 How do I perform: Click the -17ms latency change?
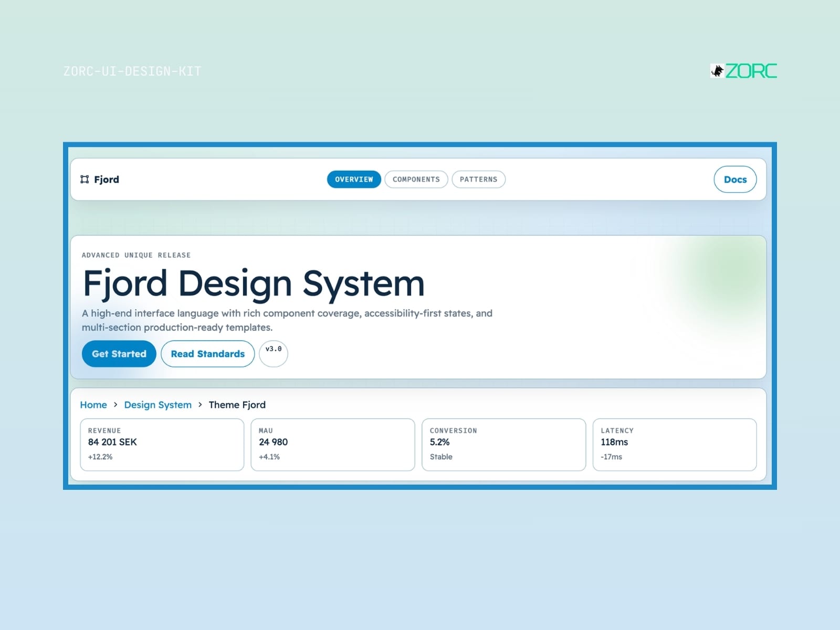612,457
